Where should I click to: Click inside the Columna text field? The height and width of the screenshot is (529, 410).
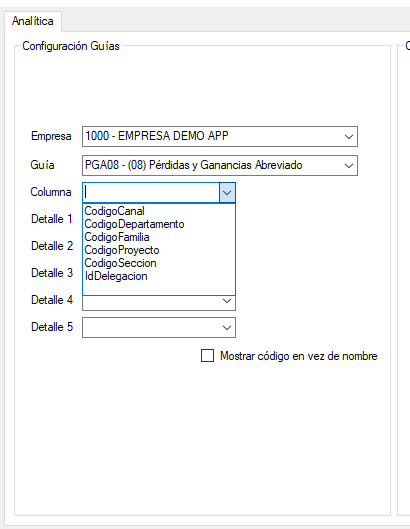click(x=152, y=193)
